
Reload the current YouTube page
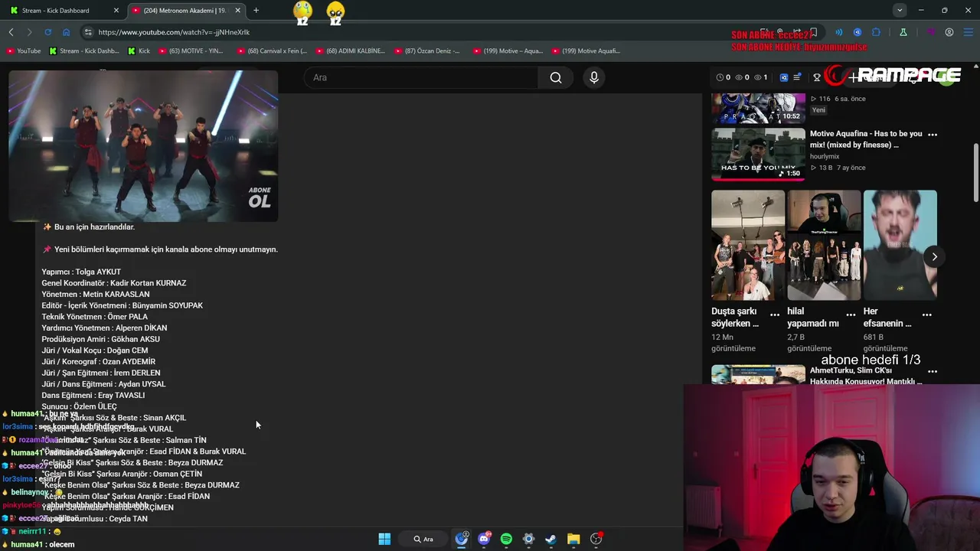pos(47,32)
